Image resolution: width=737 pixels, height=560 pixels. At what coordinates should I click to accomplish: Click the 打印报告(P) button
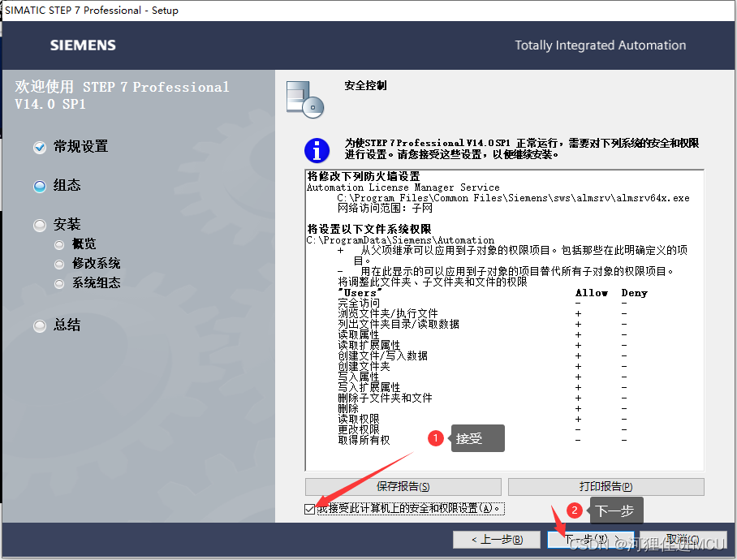pyautogui.click(x=606, y=487)
